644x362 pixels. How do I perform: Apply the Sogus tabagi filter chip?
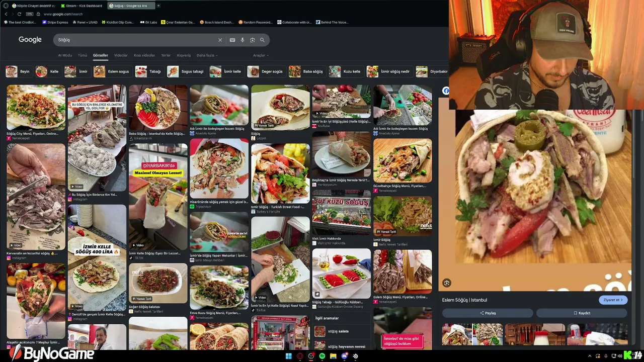click(186, 71)
